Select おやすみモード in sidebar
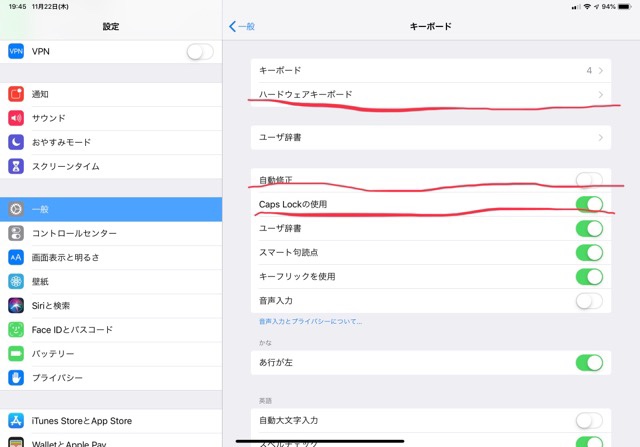The image size is (640, 447). [111, 142]
